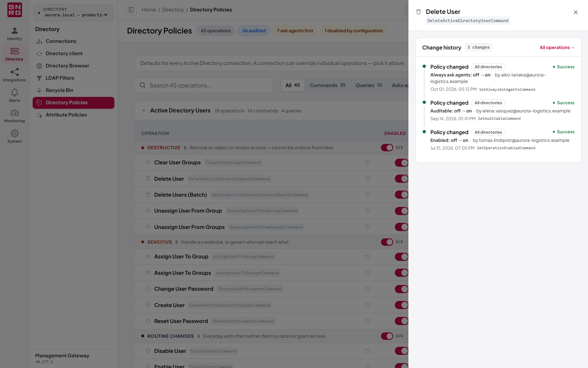Show change history for Reset User Password

point(368,321)
